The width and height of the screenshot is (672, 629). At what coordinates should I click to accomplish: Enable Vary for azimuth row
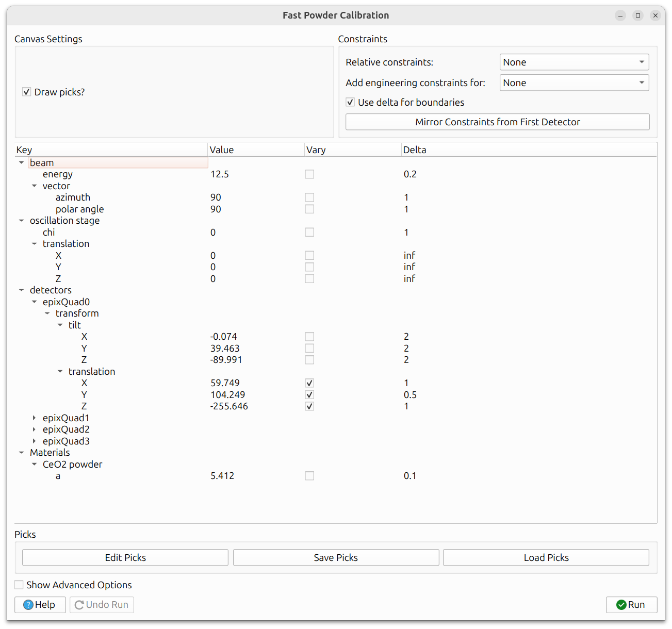(x=309, y=197)
